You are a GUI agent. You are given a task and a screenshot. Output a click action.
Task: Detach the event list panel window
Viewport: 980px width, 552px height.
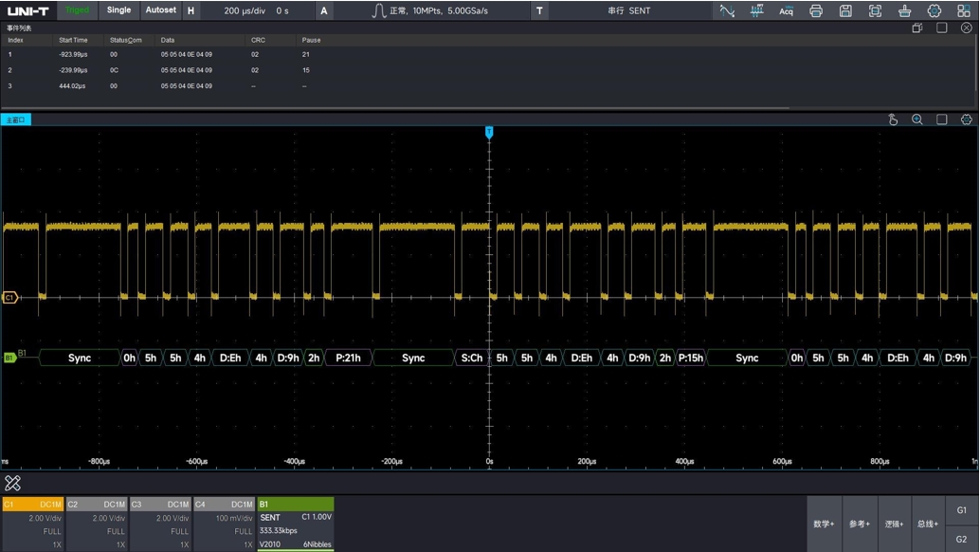916,28
